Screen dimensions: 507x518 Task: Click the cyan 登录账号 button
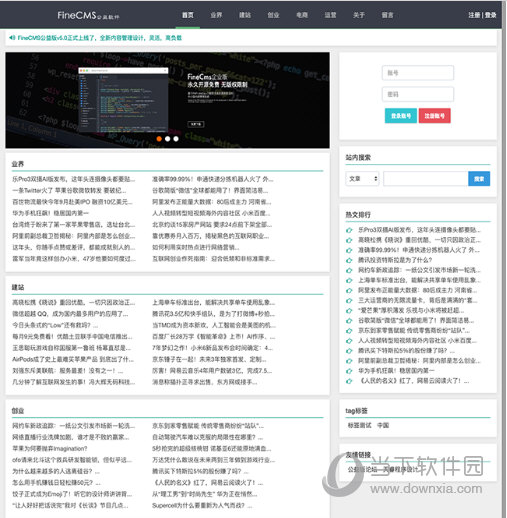coord(401,116)
